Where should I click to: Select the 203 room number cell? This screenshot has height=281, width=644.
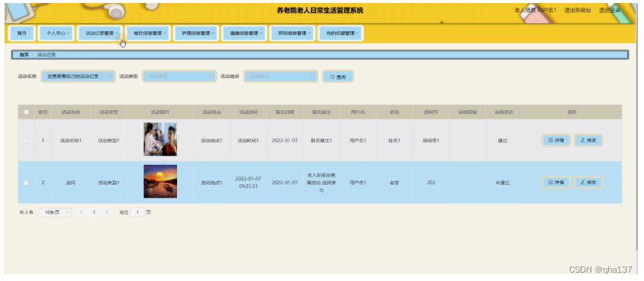[x=431, y=182]
